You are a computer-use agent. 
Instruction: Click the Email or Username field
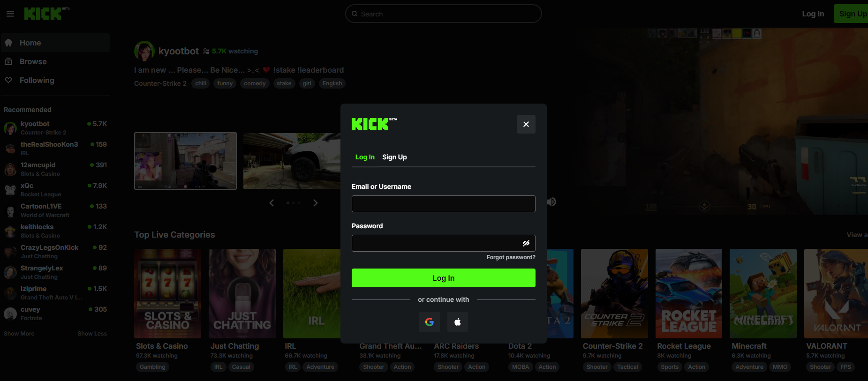point(443,204)
